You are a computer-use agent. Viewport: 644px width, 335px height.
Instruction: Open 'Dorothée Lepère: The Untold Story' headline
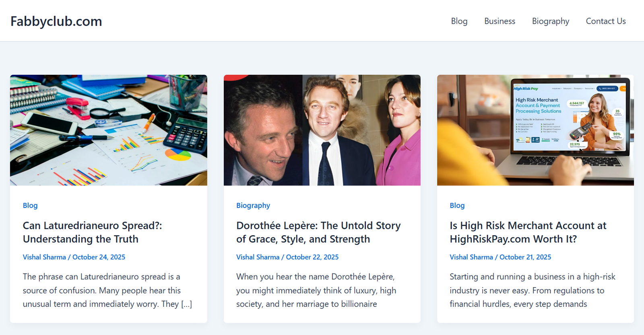point(318,232)
